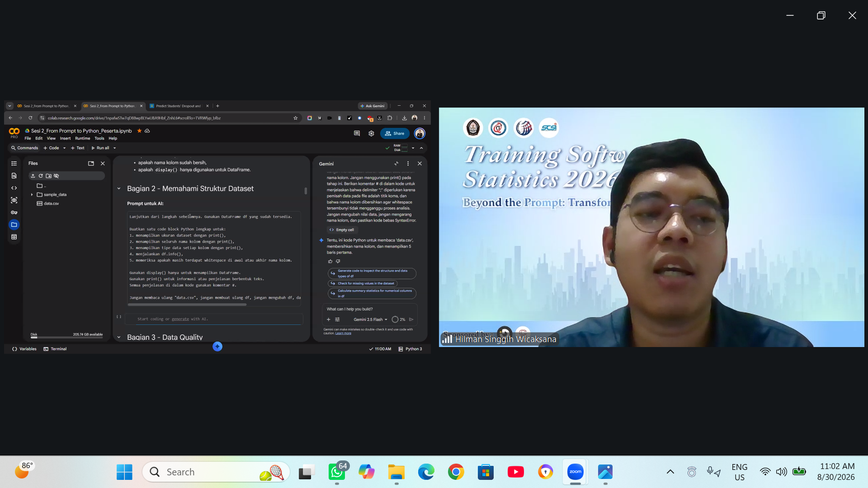Image resolution: width=868 pixels, height=488 pixels.
Task: Open Zoom from the Windows taskbar
Action: pos(575,472)
